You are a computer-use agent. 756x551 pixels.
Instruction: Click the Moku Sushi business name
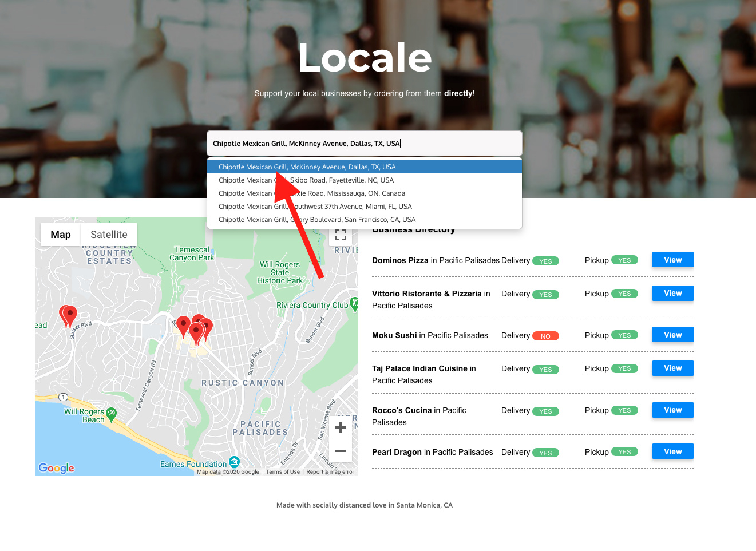pyautogui.click(x=394, y=335)
